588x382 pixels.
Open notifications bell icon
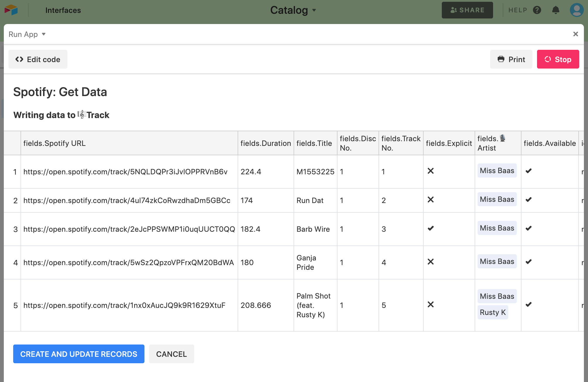[555, 10]
